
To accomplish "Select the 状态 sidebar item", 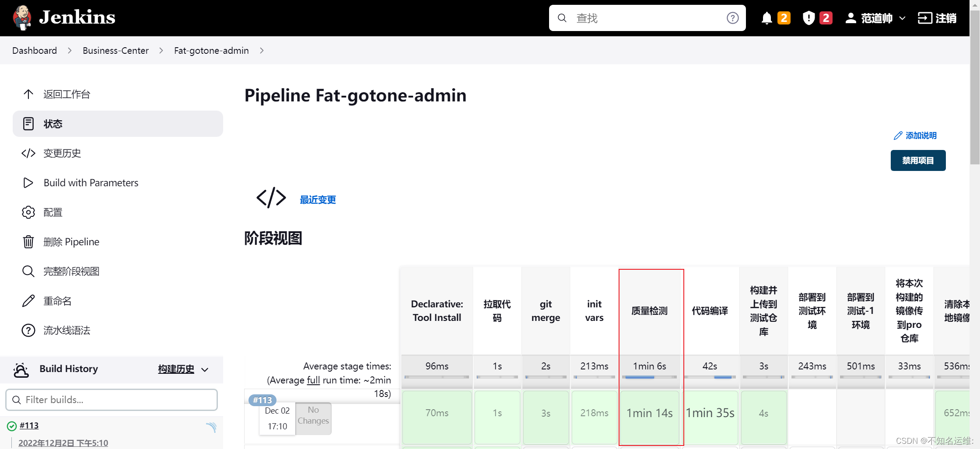I will click(53, 124).
